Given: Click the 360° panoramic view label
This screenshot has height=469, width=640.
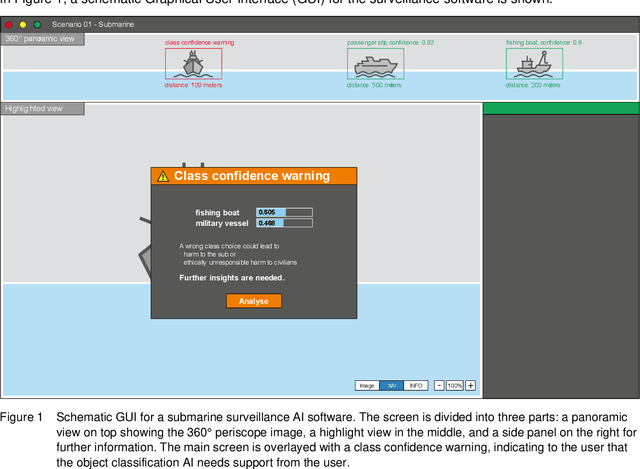Looking at the screenshot, I should (42, 39).
